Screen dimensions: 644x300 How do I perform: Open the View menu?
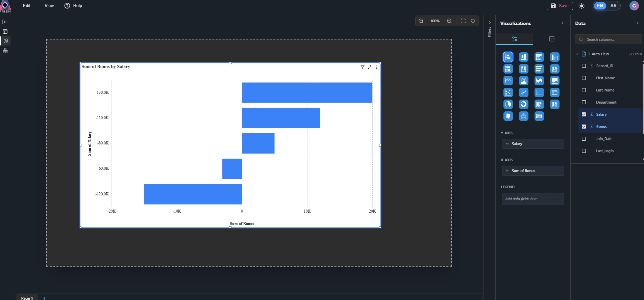tap(49, 6)
